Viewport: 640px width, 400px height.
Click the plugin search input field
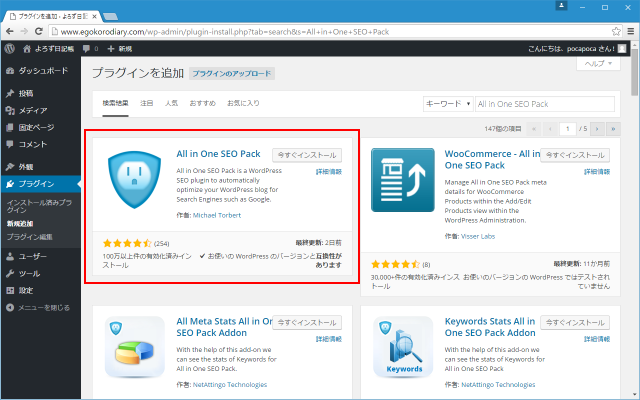(x=544, y=103)
